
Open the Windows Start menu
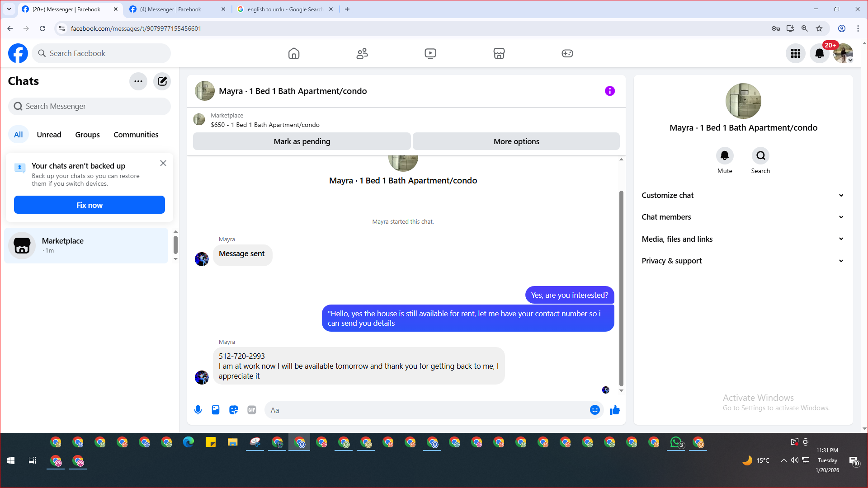click(11, 460)
